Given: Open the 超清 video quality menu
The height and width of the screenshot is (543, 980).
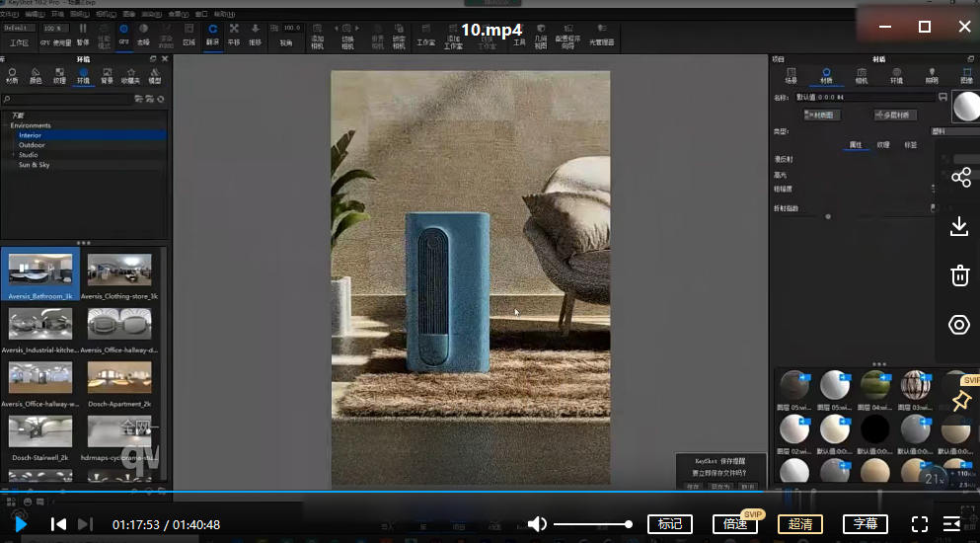Looking at the screenshot, I should pos(799,524).
